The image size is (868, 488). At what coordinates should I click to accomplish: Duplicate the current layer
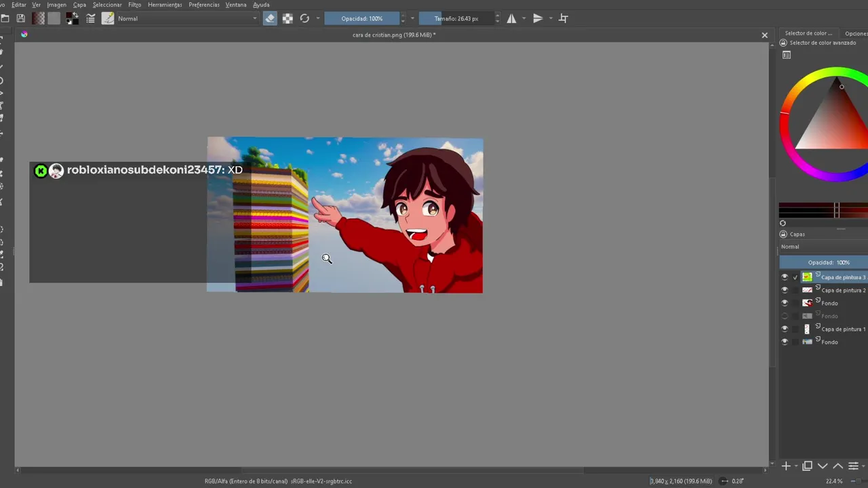tap(807, 466)
